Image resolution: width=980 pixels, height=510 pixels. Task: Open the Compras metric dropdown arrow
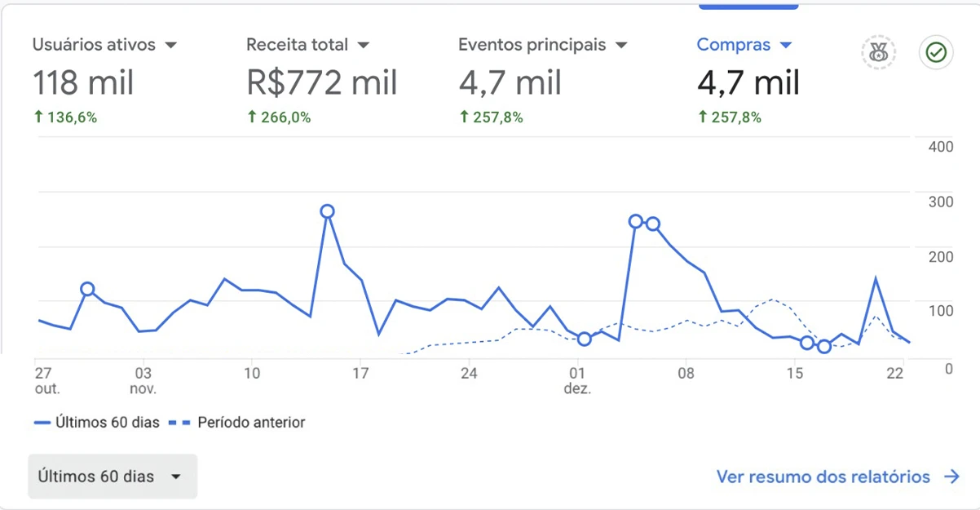[786, 46]
